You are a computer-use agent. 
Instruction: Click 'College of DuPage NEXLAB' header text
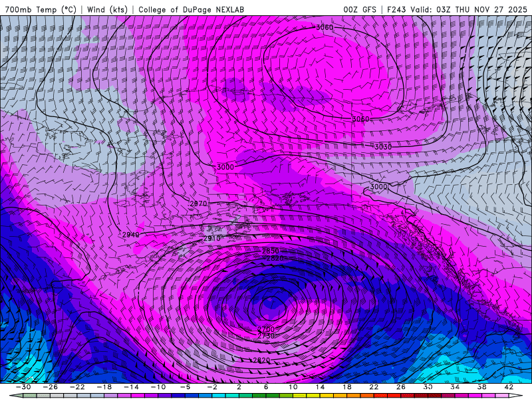[x=191, y=9]
